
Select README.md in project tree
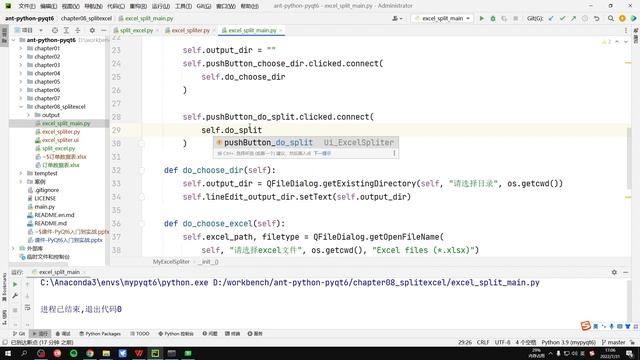(x=50, y=223)
